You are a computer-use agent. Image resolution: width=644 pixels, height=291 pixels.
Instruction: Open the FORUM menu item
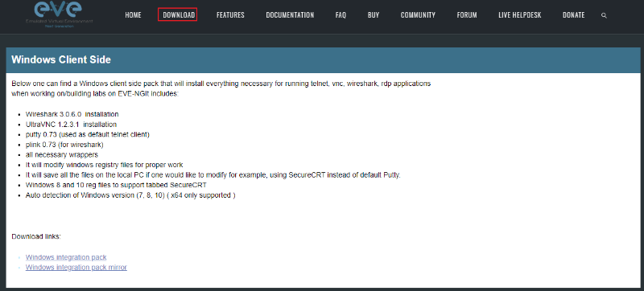467,15
